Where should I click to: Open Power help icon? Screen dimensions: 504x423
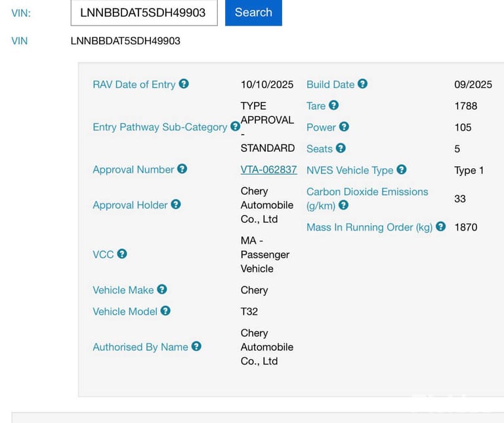344,126
